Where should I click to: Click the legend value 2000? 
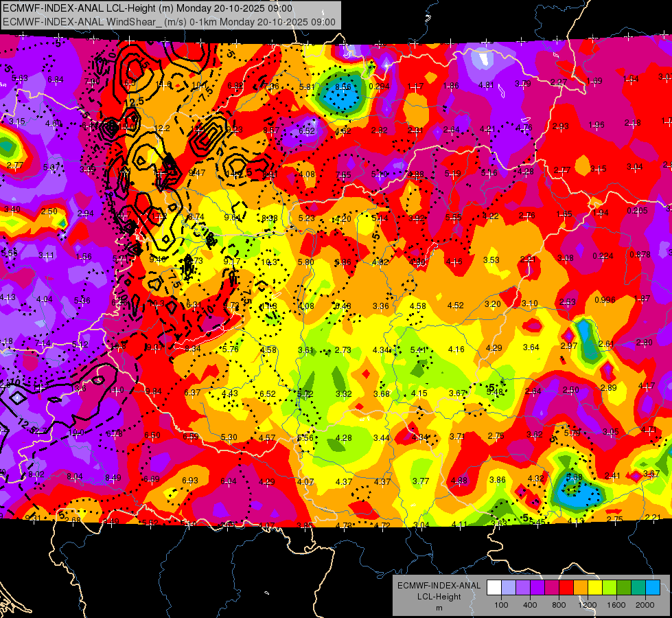coord(645,605)
